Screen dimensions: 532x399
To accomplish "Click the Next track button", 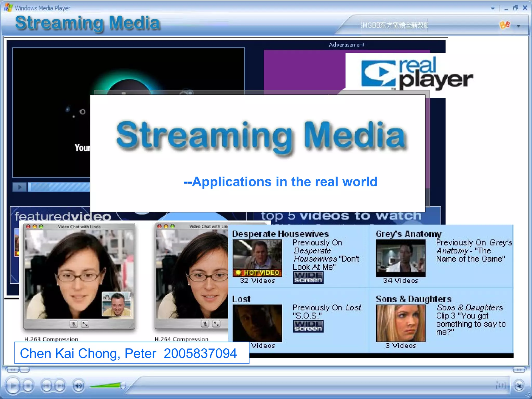I will [x=60, y=386].
